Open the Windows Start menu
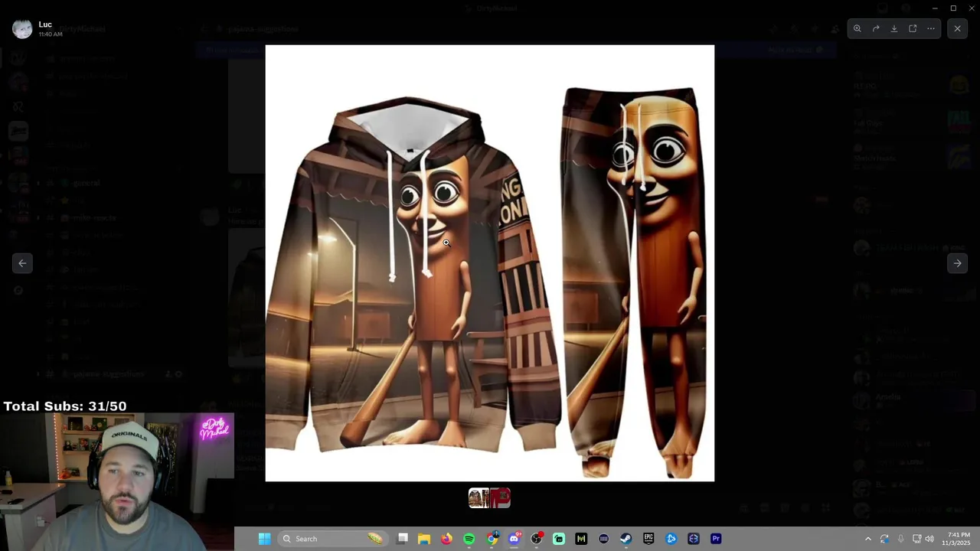980x551 pixels. point(264,539)
